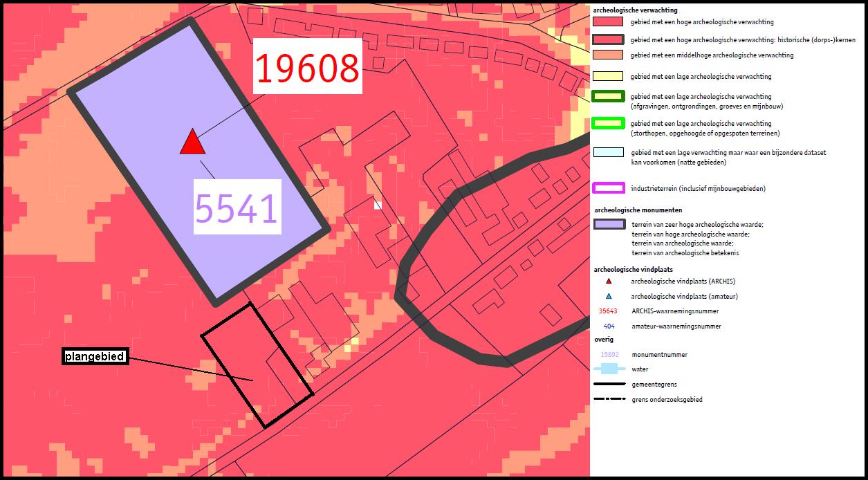Pick the historische dorpskernen bordered red swatch
This screenshot has height=480, width=868.
coord(609,39)
